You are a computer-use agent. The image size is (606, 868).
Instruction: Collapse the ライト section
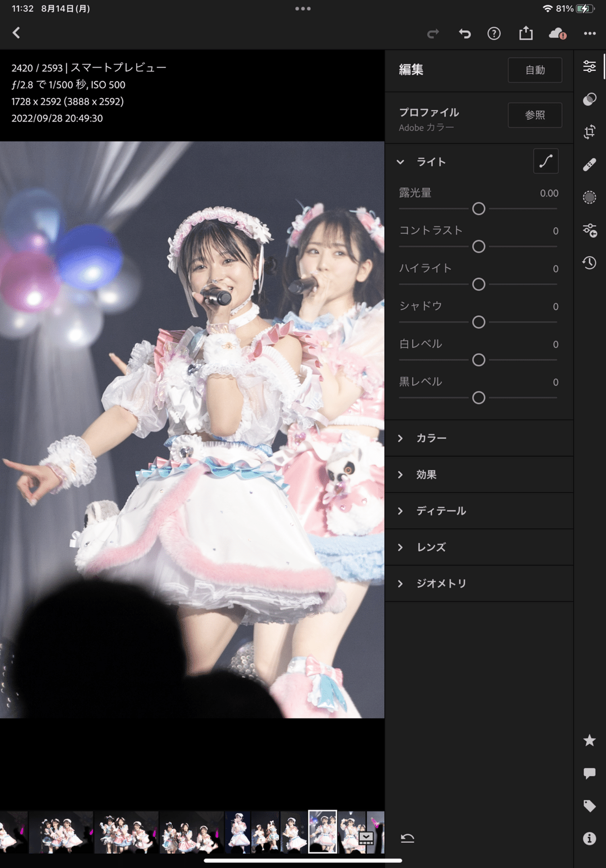click(x=400, y=162)
